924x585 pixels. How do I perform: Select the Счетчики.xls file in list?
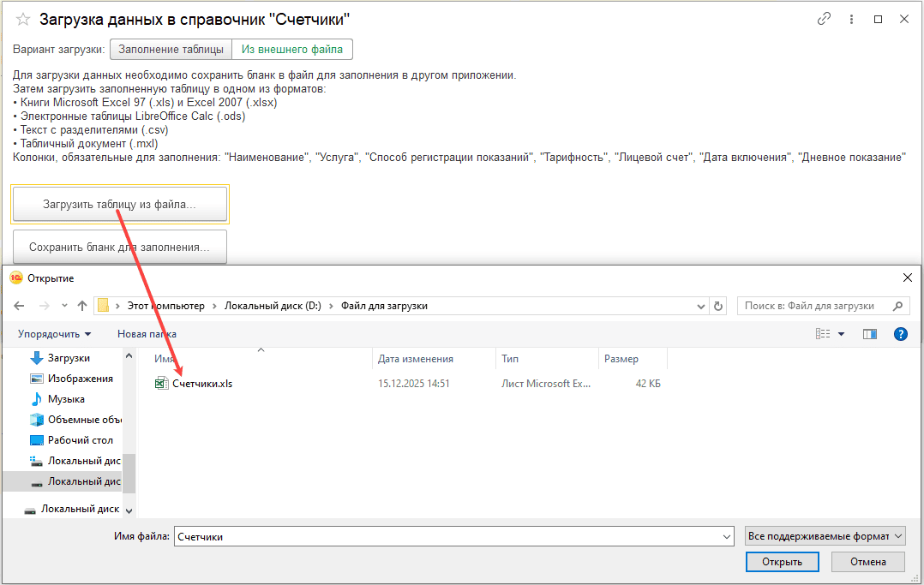201,384
